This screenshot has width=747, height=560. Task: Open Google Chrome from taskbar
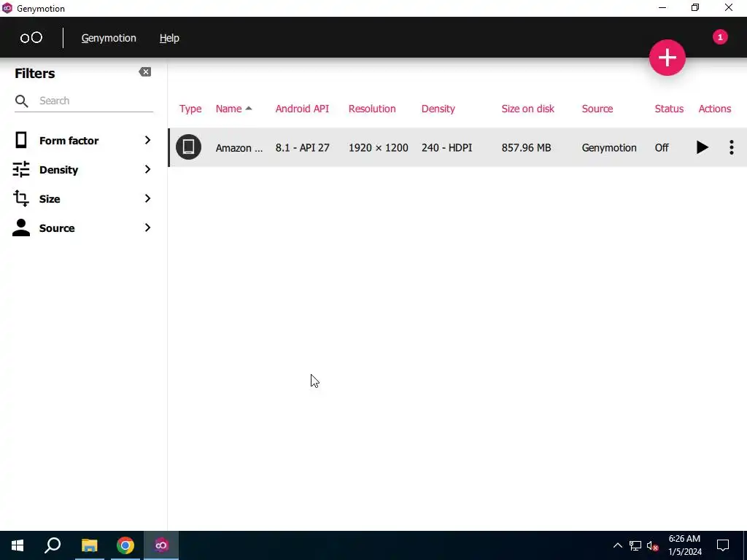125,545
